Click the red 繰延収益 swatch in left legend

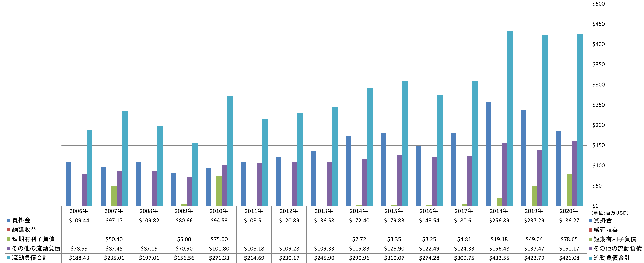tap(9, 230)
